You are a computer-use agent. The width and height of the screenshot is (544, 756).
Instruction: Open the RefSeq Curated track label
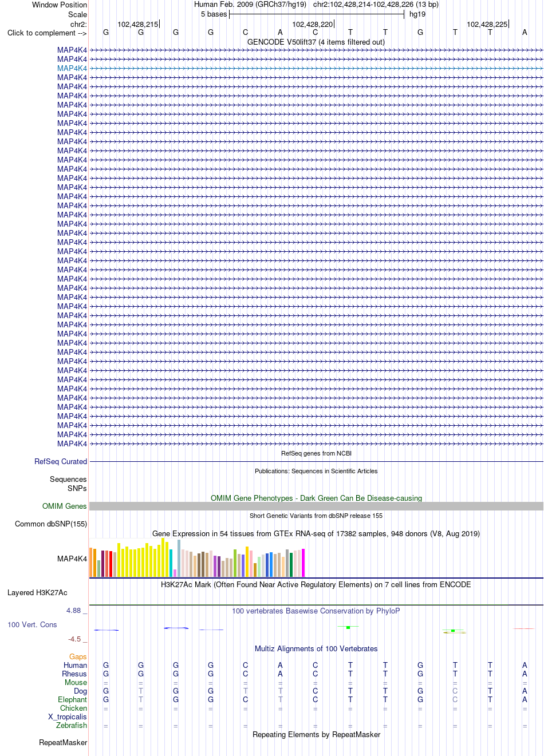[61, 461]
